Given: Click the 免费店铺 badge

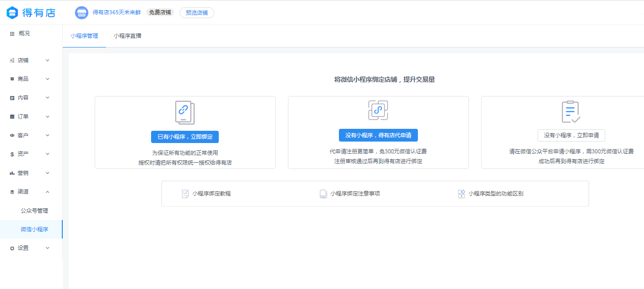Looking at the screenshot, I should pyautogui.click(x=160, y=12).
